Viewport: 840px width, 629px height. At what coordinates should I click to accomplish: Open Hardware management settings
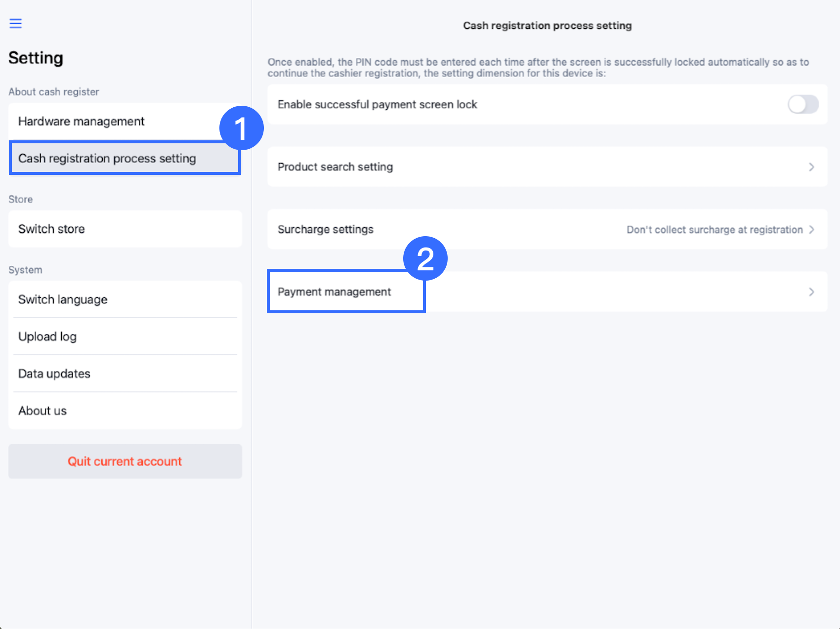[82, 122]
